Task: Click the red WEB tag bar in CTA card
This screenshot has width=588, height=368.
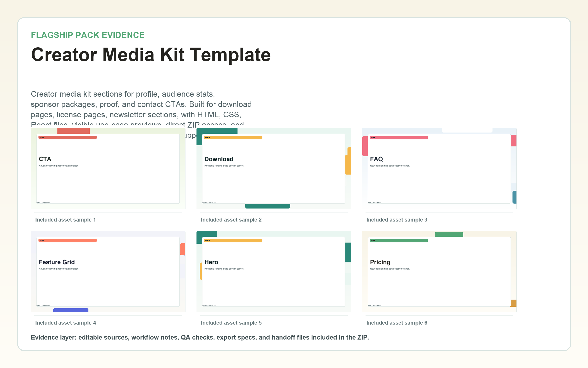Action: [68, 137]
